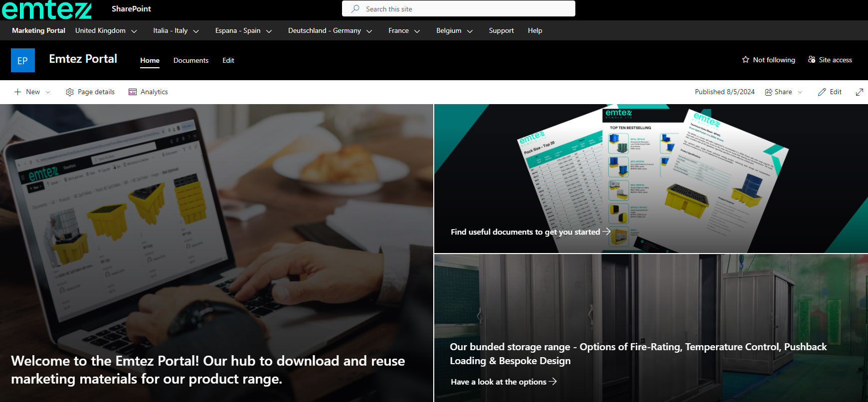Click Not following button
This screenshot has height=402, width=868.
click(x=768, y=60)
